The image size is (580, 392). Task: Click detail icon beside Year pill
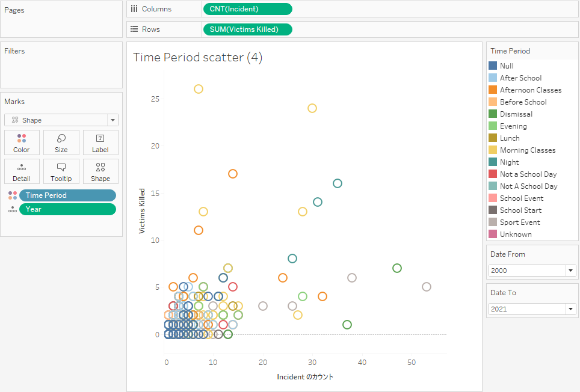pos(13,209)
